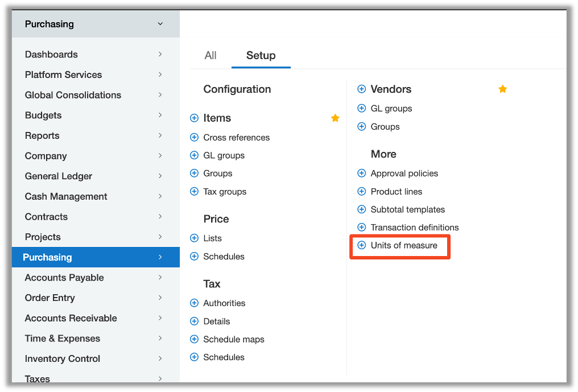
Task: Click the plus icon beside Price Lists
Action: click(194, 238)
